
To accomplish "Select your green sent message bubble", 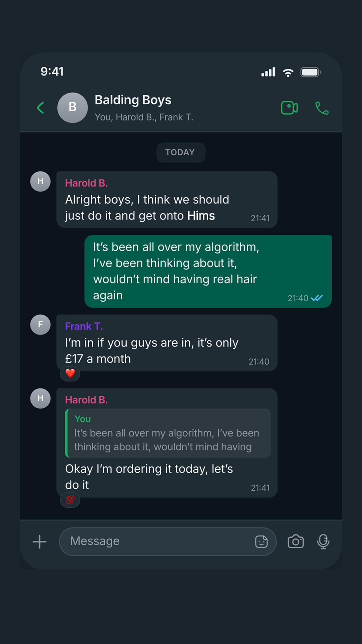I will (208, 271).
